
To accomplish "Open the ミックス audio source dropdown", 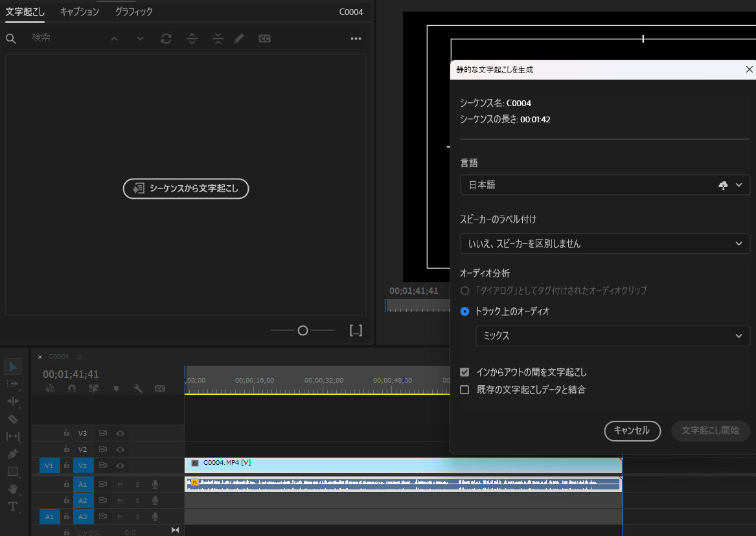I will 613,336.
